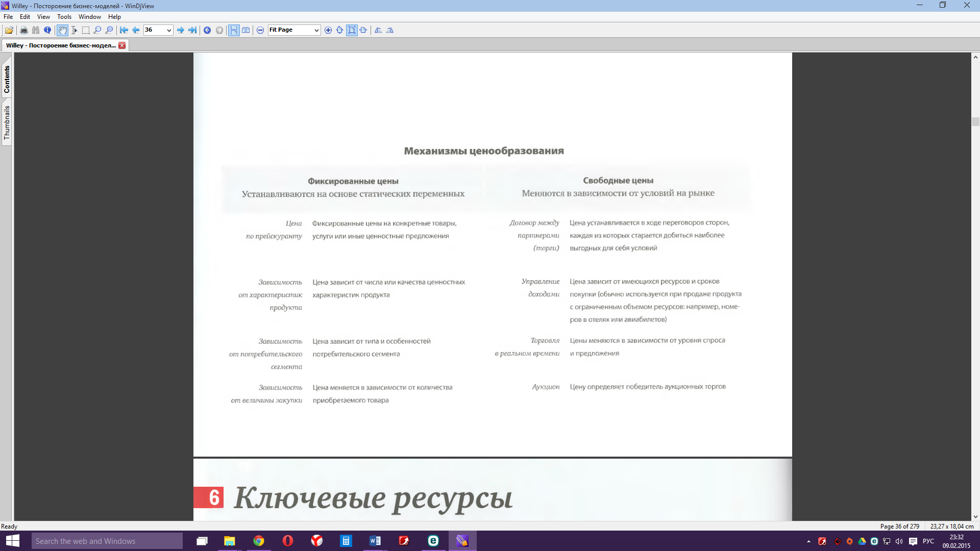
Task: Open the Windows Start button
Action: pos(12,541)
